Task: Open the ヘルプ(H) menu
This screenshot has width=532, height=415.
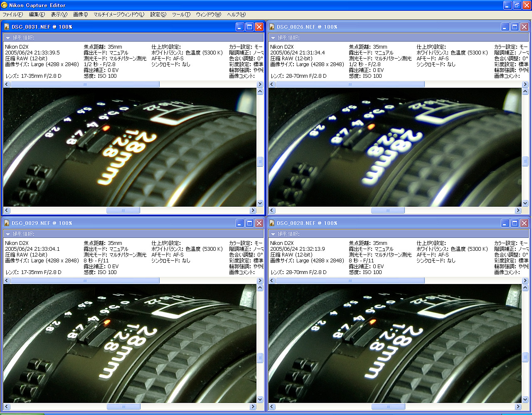Action: 236,14
